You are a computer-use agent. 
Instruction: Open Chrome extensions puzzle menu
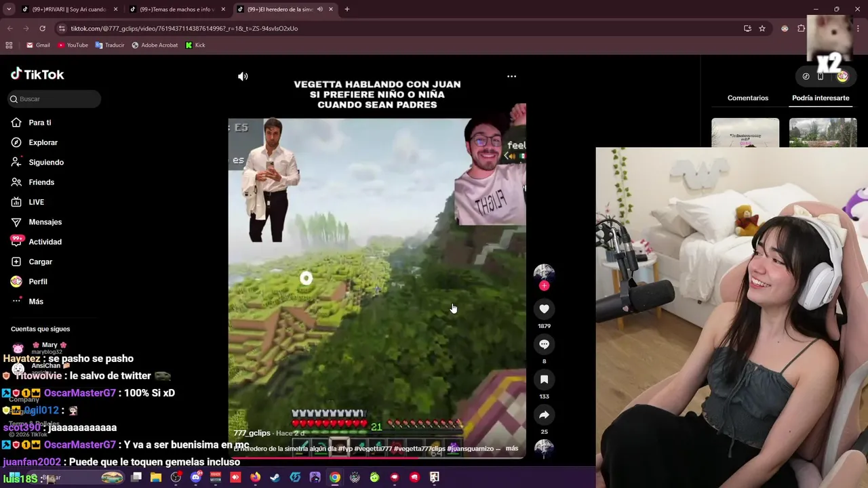click(802, 28)
